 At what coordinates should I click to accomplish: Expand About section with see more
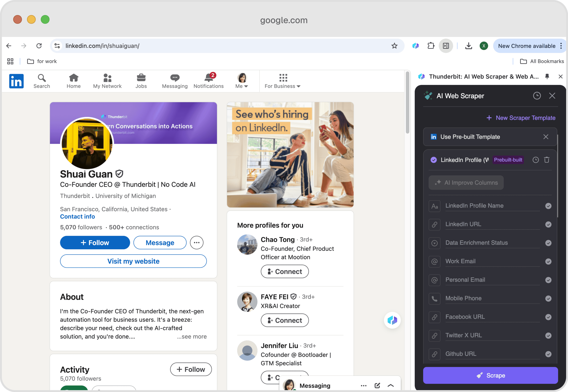(x=192, y=336)
